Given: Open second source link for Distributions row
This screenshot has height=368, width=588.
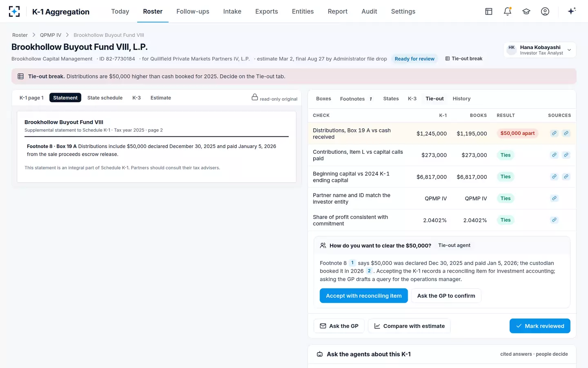Looking at the screenshot, I should (x=566, y=133).
